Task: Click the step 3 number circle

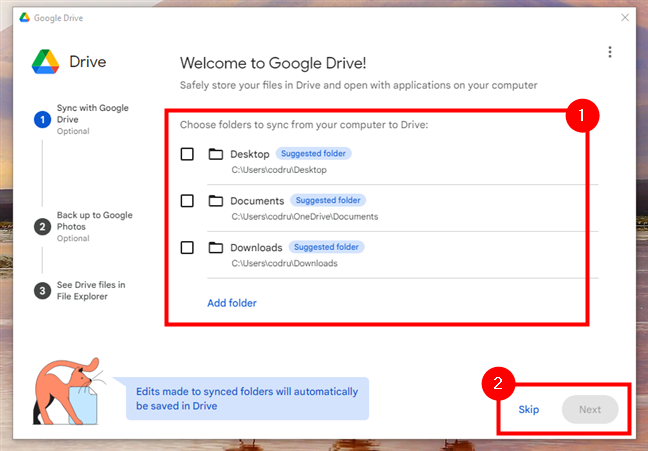Action: (42, 291)
